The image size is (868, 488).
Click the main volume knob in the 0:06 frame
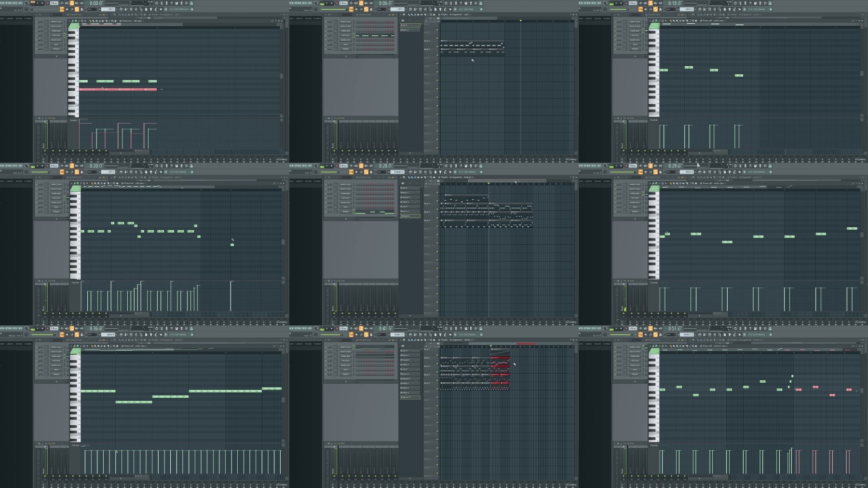(x=316, y=3)
